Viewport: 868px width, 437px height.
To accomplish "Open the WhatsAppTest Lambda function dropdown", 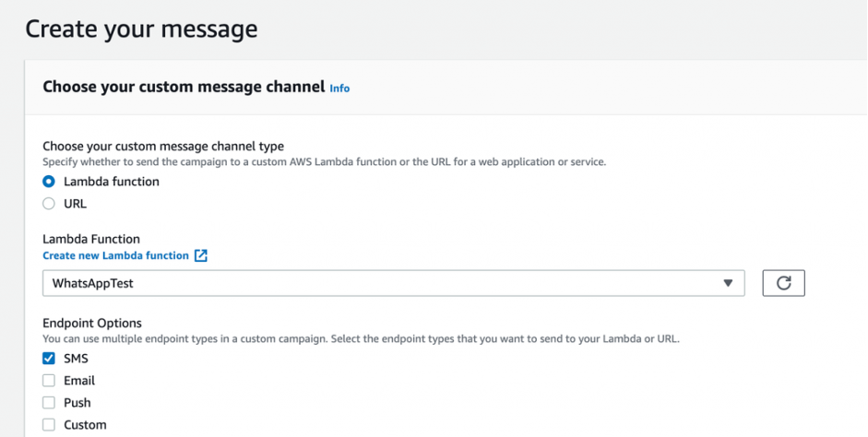I will click(x=394, y=283).
